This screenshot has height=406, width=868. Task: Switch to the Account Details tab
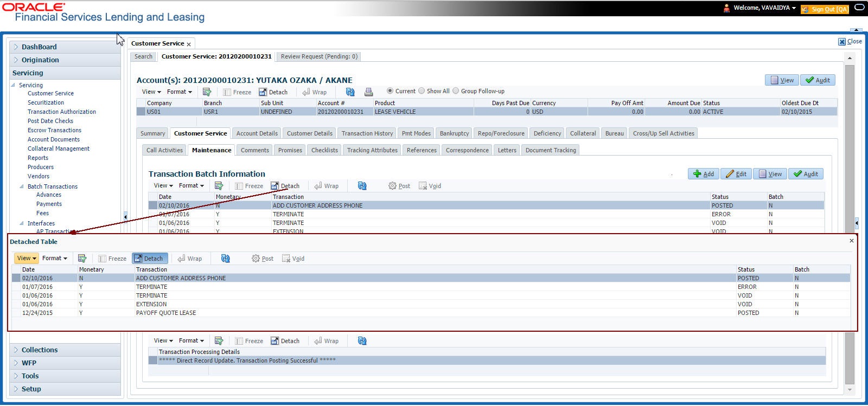coord(257,133)
